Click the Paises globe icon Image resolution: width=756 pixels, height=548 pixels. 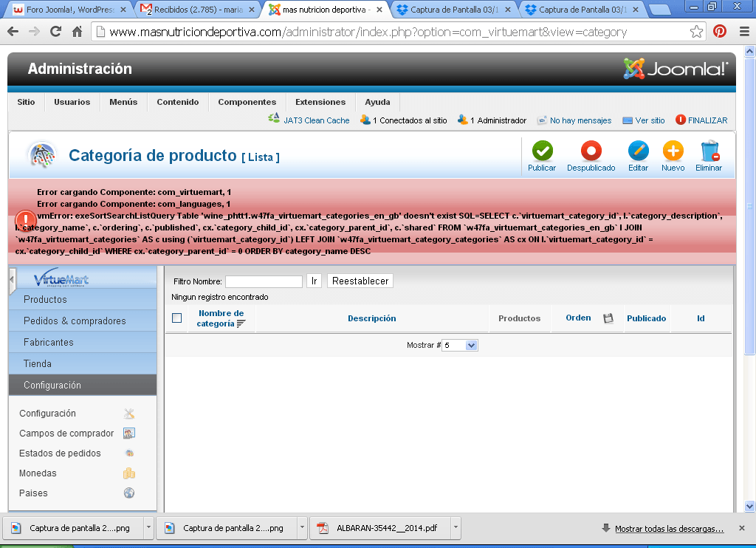128,493
